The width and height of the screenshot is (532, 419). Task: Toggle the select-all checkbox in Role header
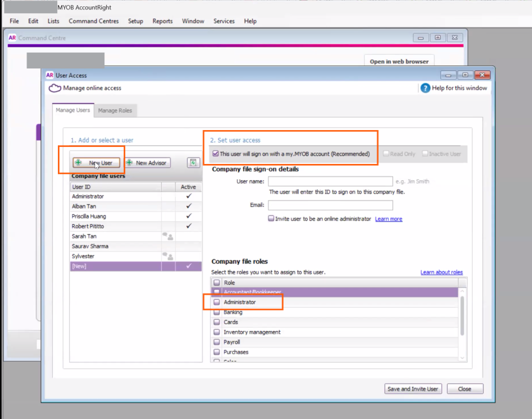[x=217, y=283]
